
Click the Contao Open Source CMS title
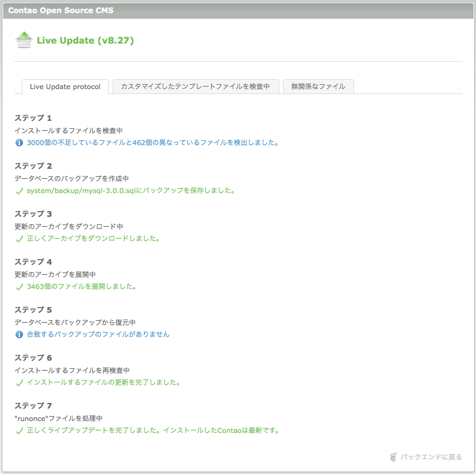tap(61, 11)
